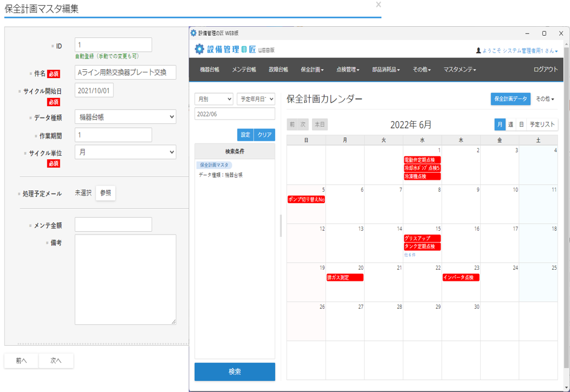Viewport: 570px width, 392px height.
Task: Click the 参照 browse button
Action: coord(106,193)
